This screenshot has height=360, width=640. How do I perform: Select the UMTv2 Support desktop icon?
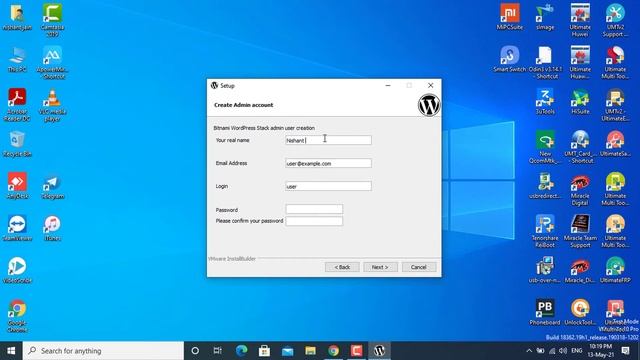[x=615, y=20]
